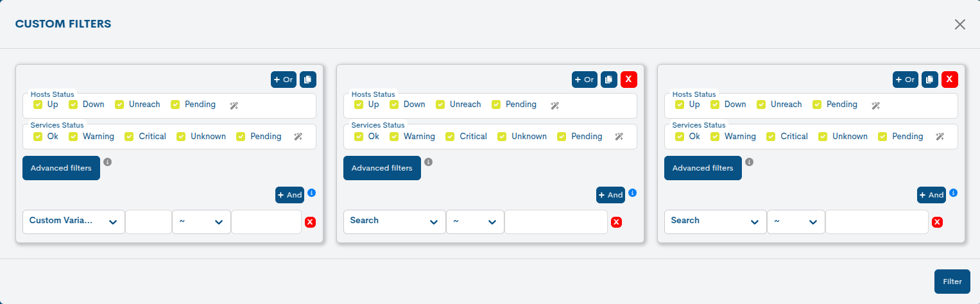Click the info icon next to first Advanced filters
Viewport: 980px width, 304px height.
pos(108,162)
